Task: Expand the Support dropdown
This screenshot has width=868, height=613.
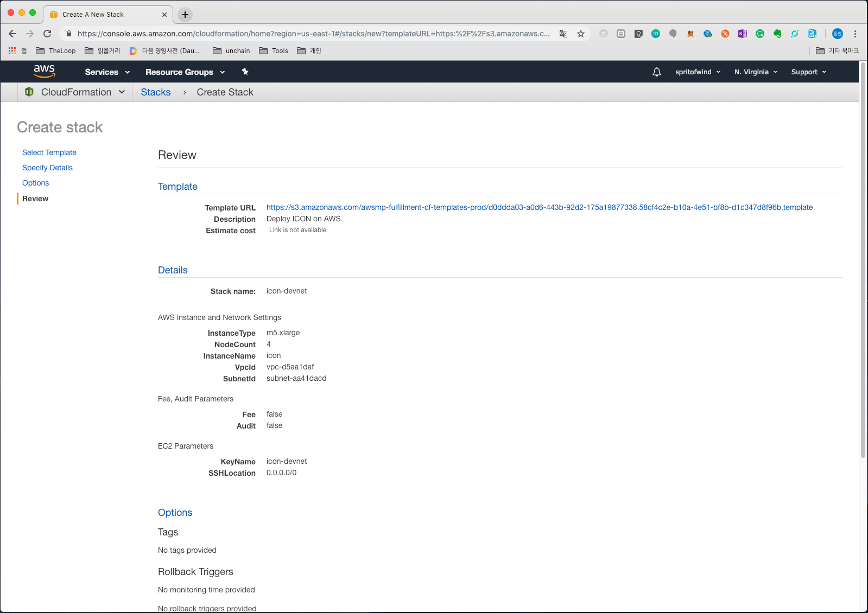Action: 808,72
